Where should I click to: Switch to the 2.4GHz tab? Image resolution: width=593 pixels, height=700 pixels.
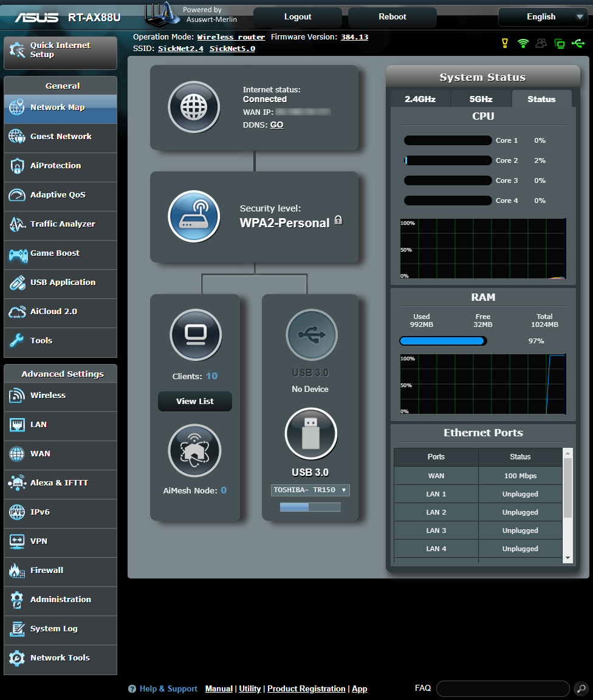coord(420,98)
